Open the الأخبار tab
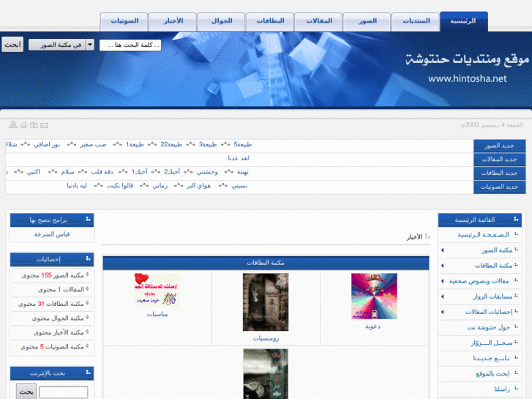 point(173,22)
